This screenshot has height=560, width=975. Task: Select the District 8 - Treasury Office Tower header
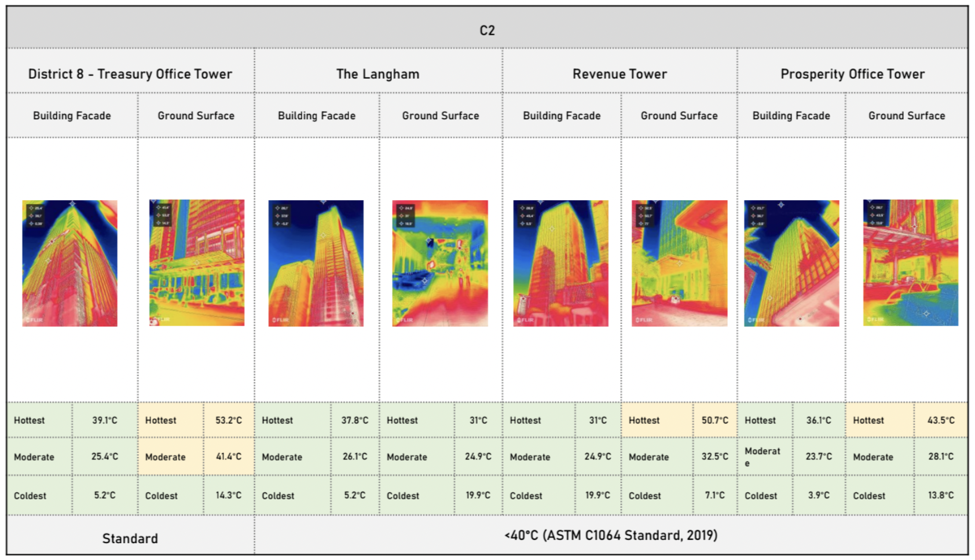tap(130, 74)
